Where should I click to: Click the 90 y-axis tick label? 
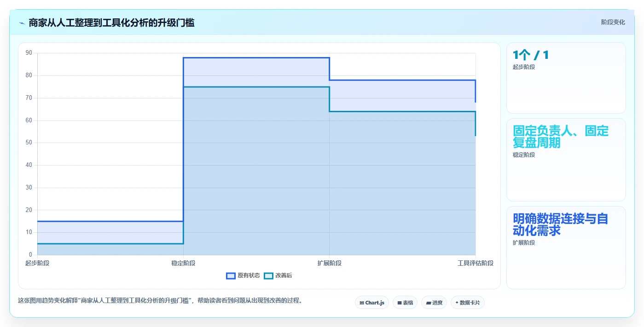(29, 53)
